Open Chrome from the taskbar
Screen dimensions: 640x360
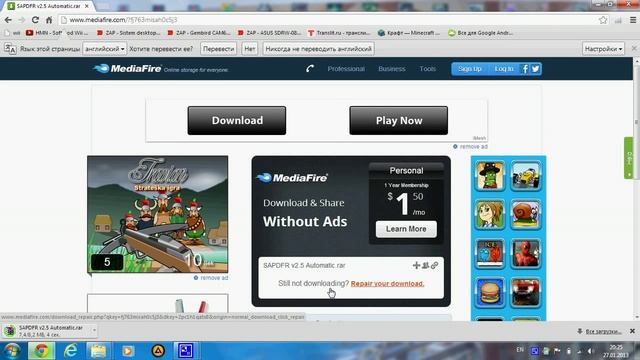(41, 351)
